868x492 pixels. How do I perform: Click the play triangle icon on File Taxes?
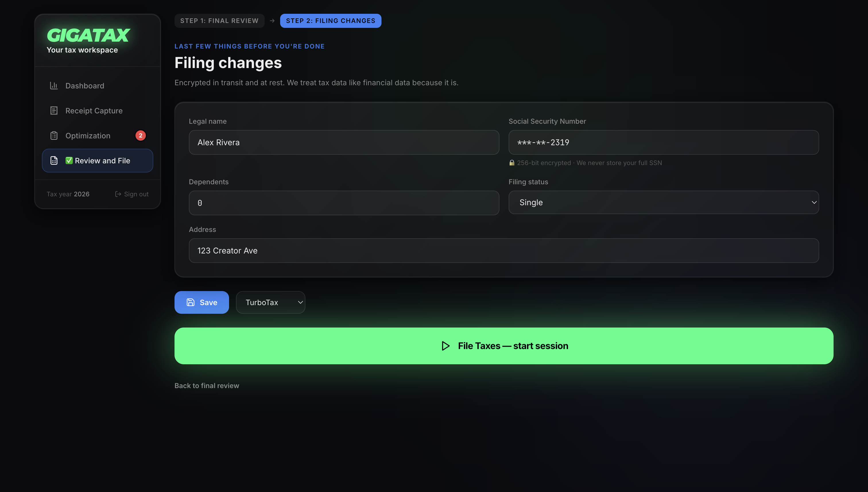(x=446, y=346)
